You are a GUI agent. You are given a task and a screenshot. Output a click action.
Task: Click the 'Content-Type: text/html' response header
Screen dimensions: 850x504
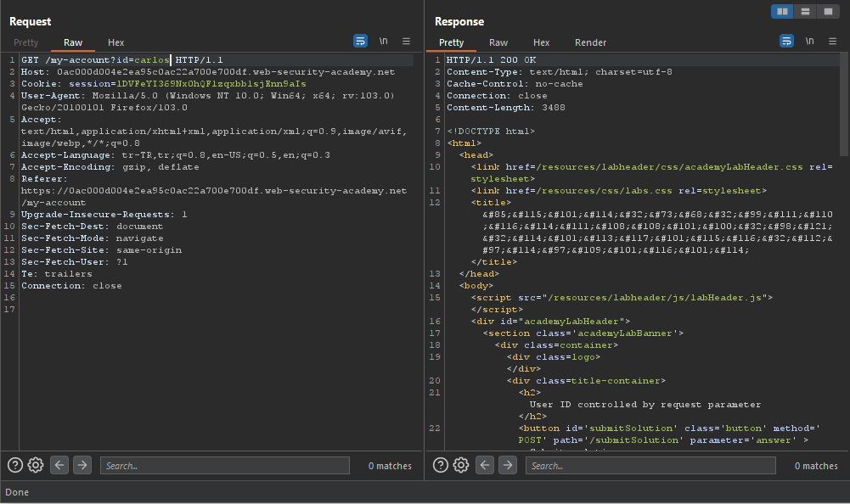[x=560, y=72]
